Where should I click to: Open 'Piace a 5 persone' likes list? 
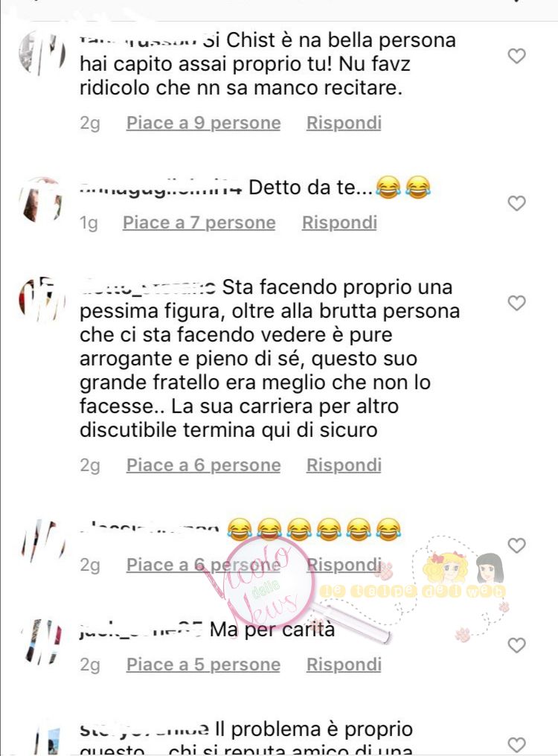pyautogui.click(x=204, y=664)
